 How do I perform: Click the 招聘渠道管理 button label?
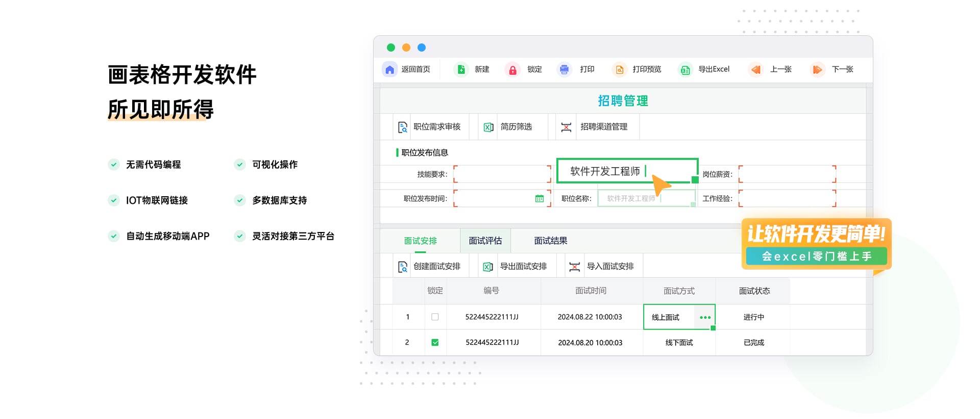[x=604, y=127]
